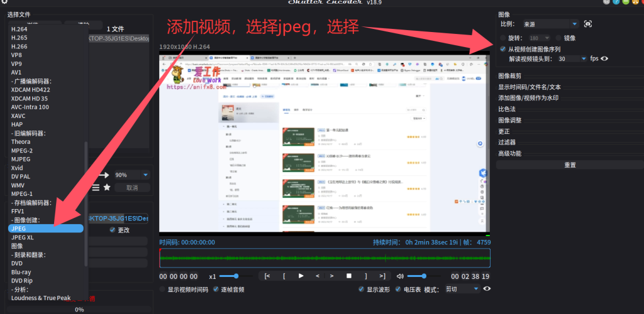Jump to the in point with [< button

coord(267,276)
